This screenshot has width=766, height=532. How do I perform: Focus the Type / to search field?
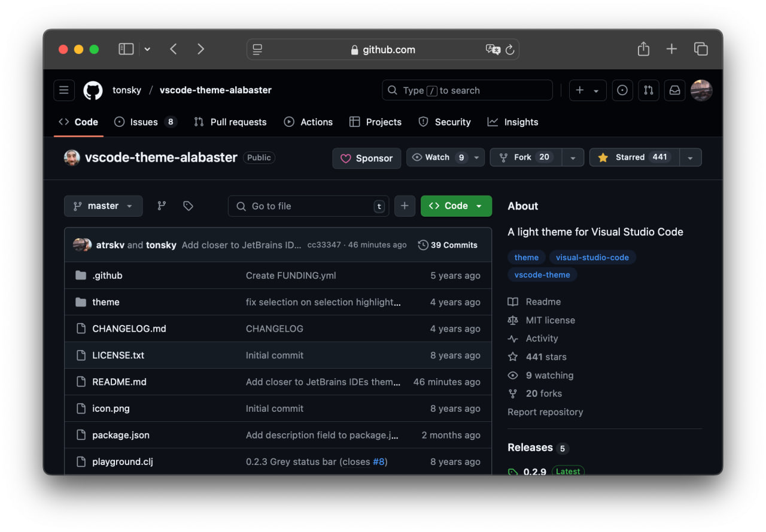[467, 90]
